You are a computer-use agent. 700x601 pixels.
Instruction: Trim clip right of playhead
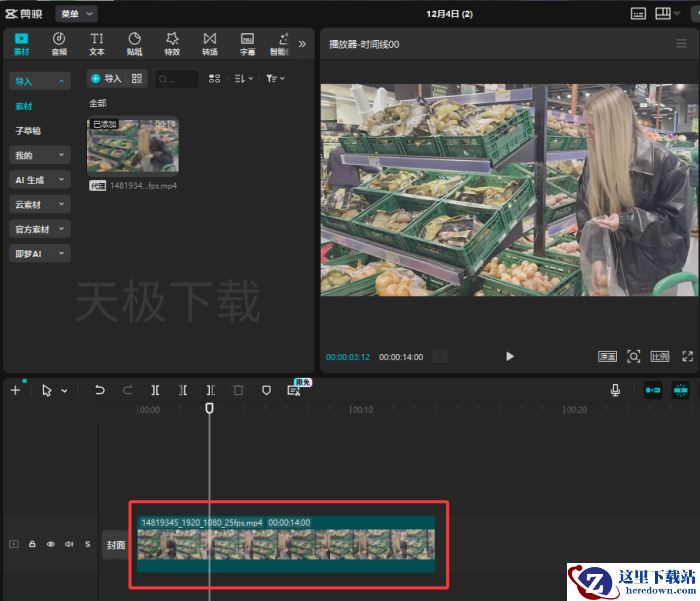pyautogui.click(x=211, y=390)
